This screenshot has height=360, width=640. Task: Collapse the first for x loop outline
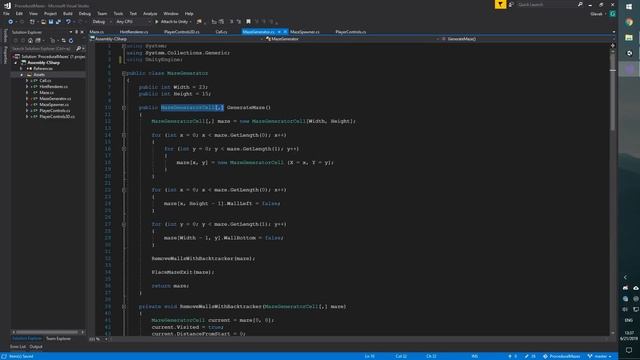[x=124, y=135]
